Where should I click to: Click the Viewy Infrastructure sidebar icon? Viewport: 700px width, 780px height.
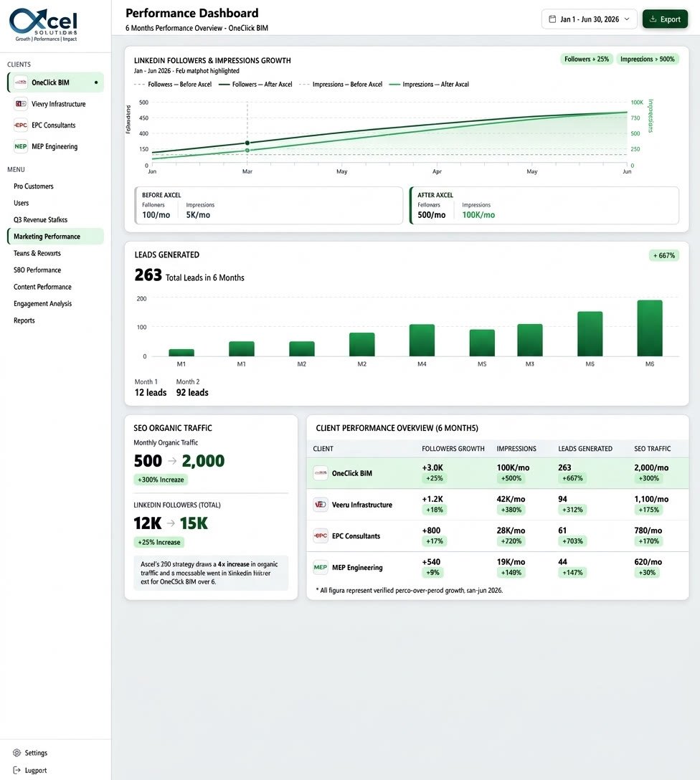coord(20,104)
